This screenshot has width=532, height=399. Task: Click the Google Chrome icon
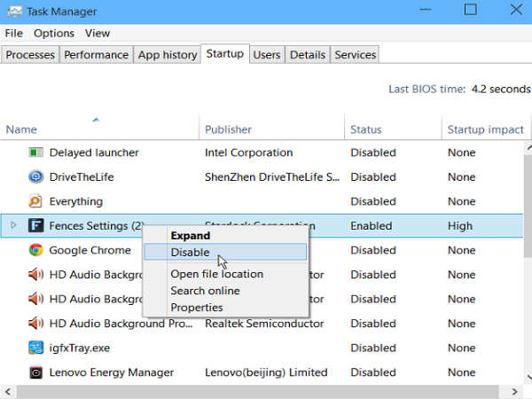[35, 250]
